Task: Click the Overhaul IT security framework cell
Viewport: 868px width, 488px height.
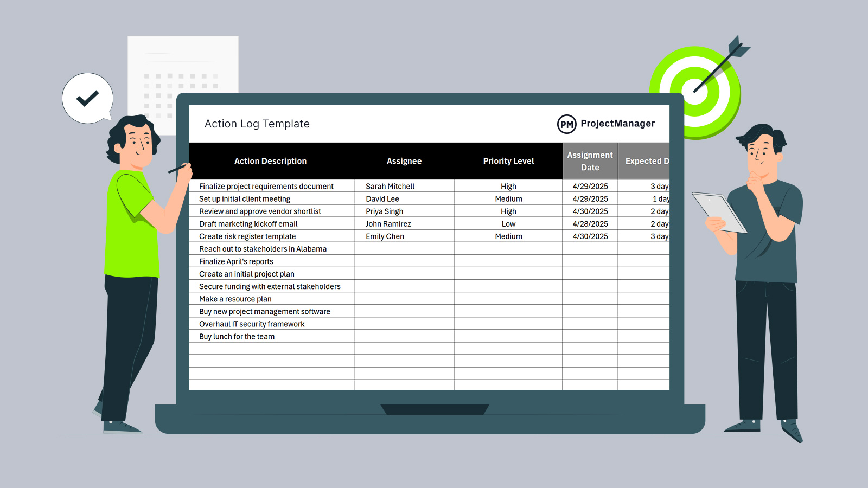Action: [x=252, y=324]
